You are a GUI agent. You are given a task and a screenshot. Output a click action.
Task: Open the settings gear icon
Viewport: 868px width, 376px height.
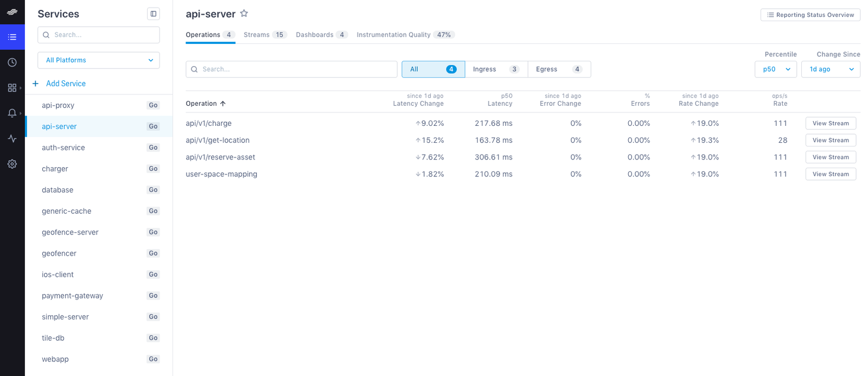click(x=12, y=164)
